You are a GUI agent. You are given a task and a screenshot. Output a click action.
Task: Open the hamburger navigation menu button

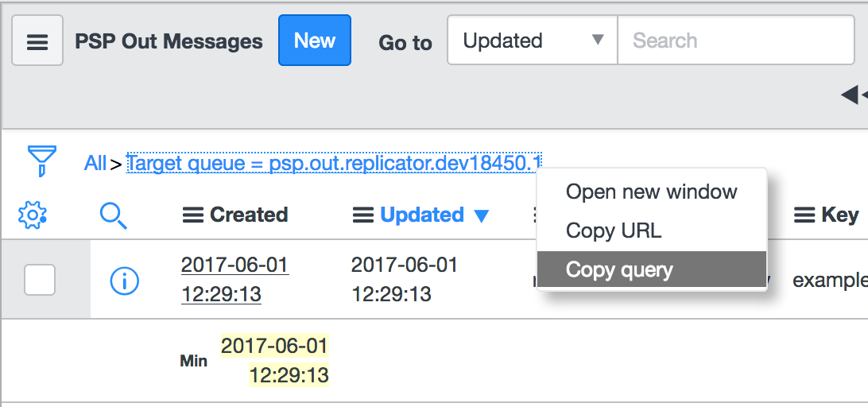coord(37,41)
